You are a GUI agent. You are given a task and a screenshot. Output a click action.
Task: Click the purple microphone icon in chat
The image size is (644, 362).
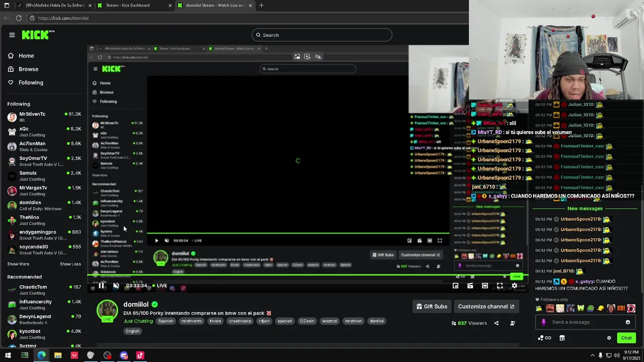(x=543, y=322)
